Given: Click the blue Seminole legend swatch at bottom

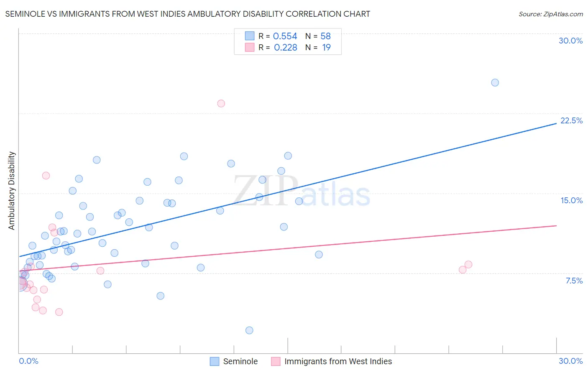Looking at the screenshot, I should (215, 361).
